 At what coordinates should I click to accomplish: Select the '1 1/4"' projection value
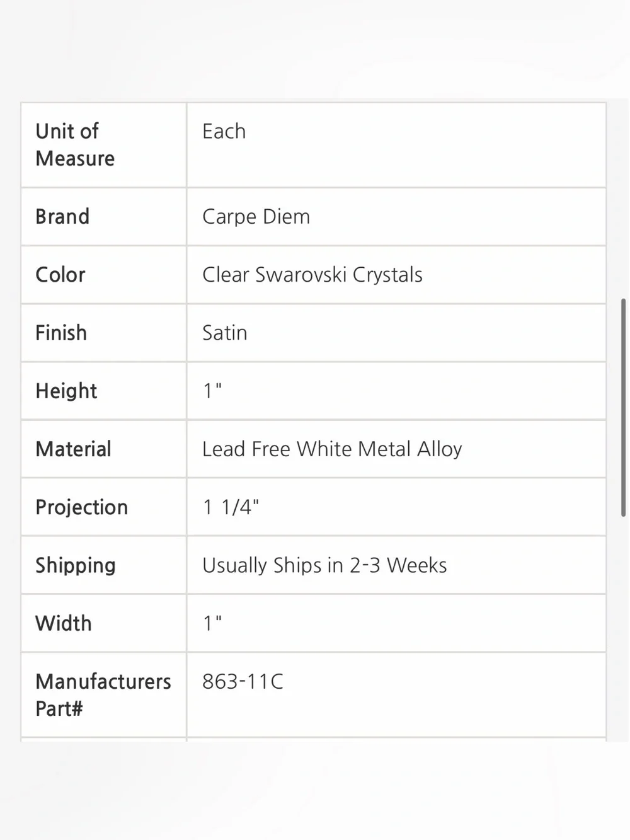231,507
